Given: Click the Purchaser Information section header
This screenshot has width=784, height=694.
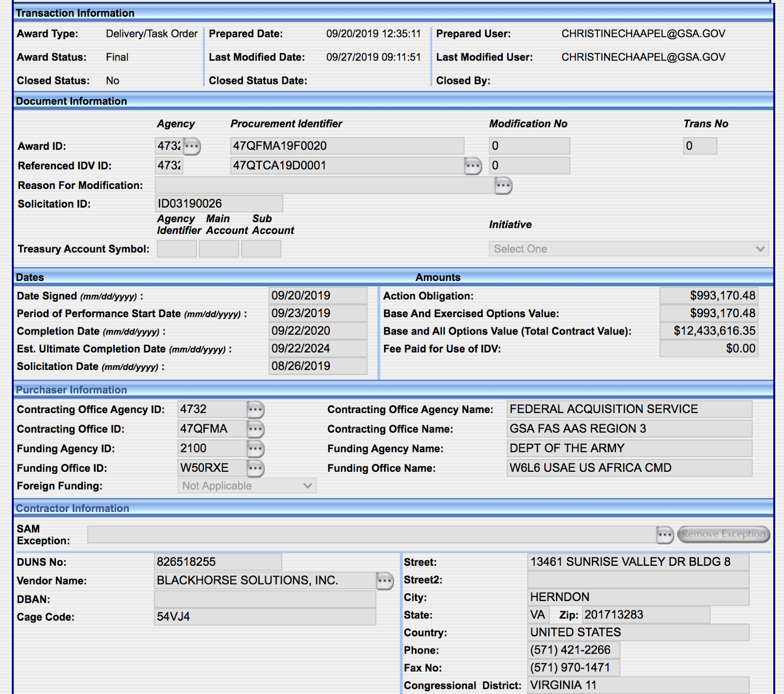Looking at the screenshot, I should coord(72,390).
